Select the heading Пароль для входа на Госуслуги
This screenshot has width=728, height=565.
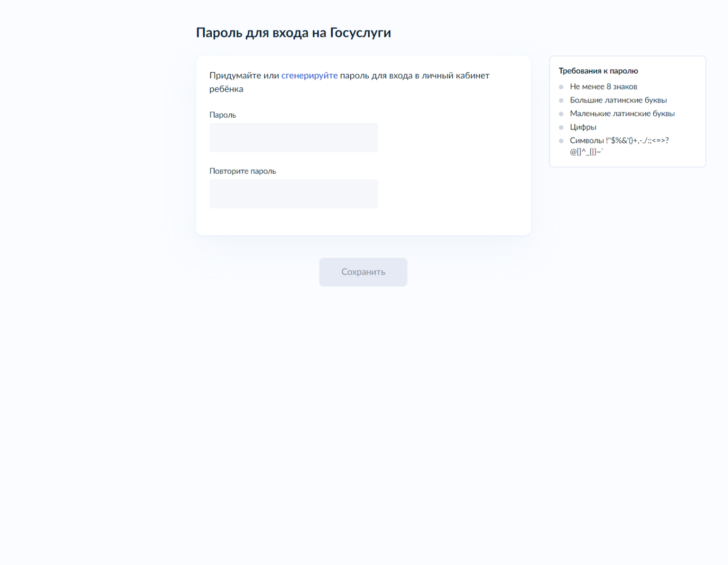click(x=294, y=33)
